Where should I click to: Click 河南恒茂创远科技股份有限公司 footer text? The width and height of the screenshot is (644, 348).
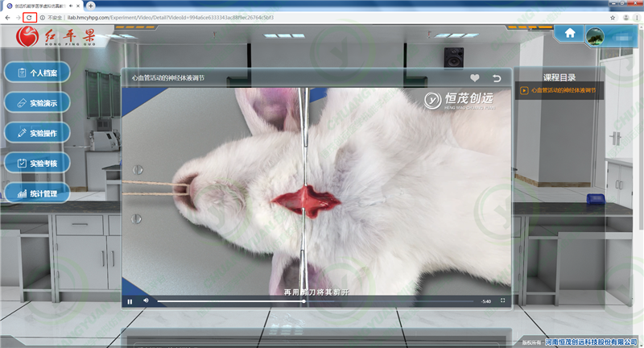pyautogui.click(x=591, y=342)
